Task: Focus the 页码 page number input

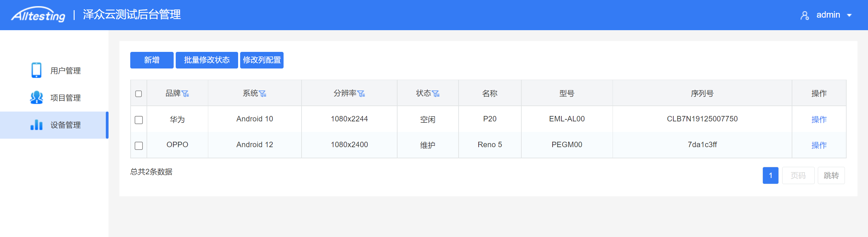Action: click(x=798, y=175)
